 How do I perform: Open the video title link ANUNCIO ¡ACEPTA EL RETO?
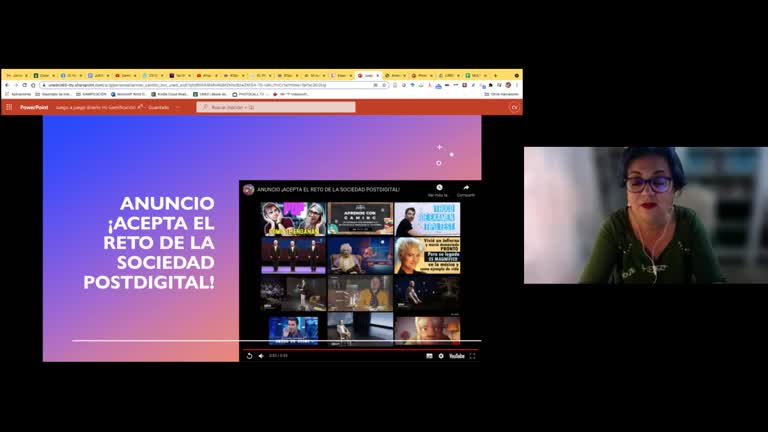click(328, 189)
